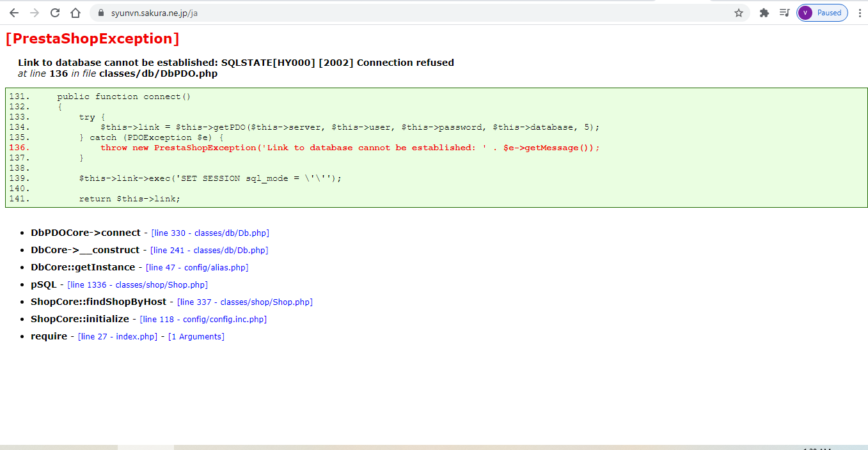Go to the Home page icon
This screenshot has width=868, height=450.
(x=75, y=13)
